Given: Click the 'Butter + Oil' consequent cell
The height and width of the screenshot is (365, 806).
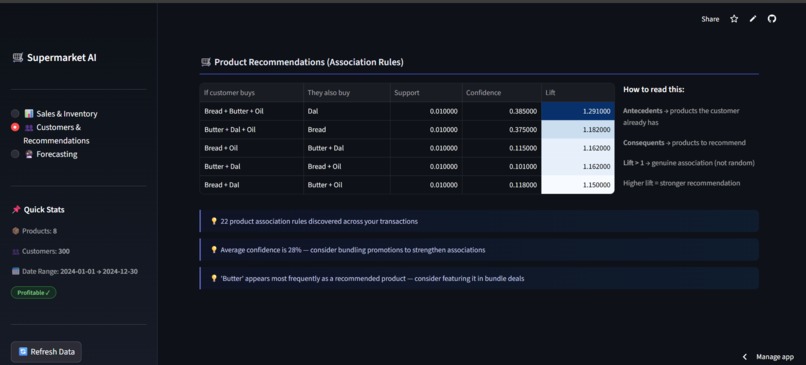Looking at the screenshot, I should click(346, 185).
